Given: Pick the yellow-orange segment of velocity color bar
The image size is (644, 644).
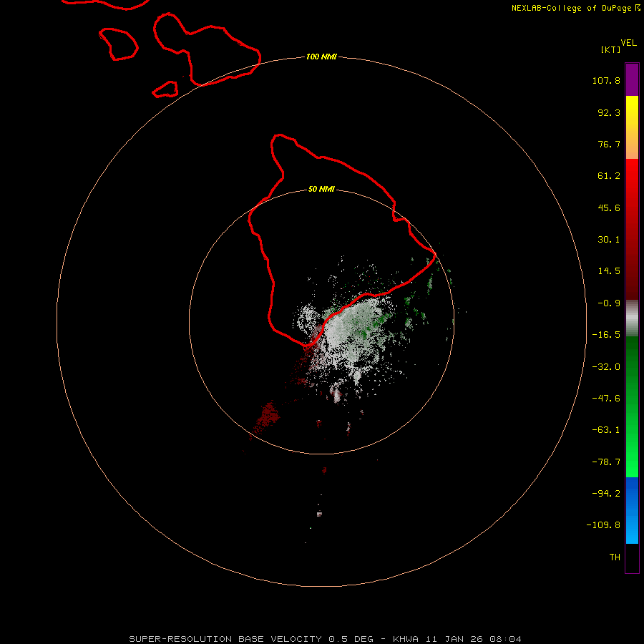Looking at the screenshot, I should pos(632,127).
